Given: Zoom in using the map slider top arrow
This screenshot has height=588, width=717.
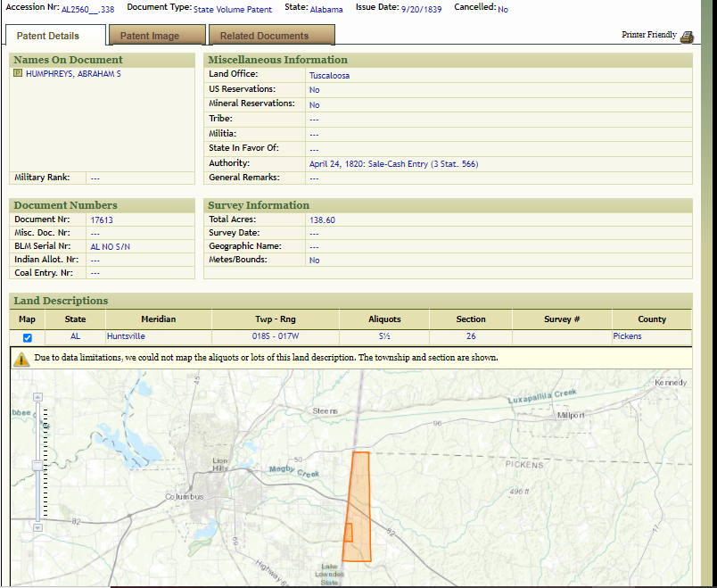Looking at the screenshot, I should coord(37,396).
